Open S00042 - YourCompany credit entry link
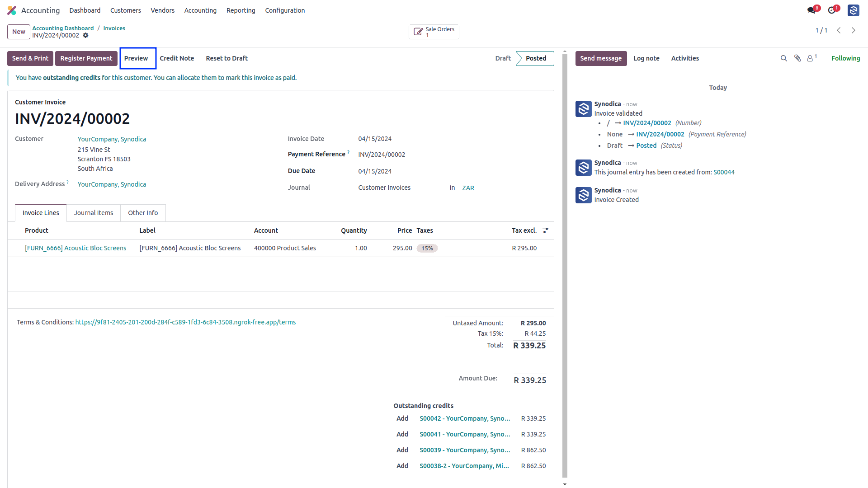The height and width of the screenshot is (488, 868). 465,418
